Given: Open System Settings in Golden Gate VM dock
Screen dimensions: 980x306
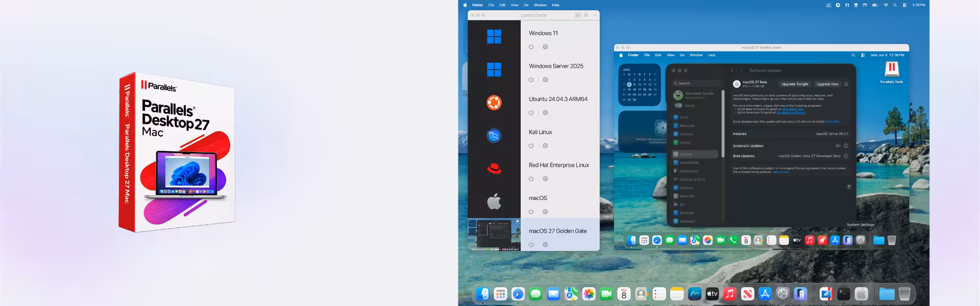Looking at the screenshot, I should [x=861, y=240].
